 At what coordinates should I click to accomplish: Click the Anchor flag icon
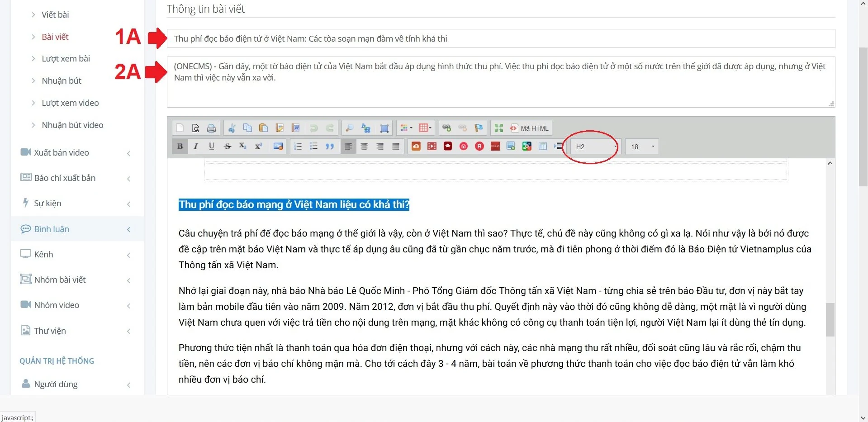479,128
